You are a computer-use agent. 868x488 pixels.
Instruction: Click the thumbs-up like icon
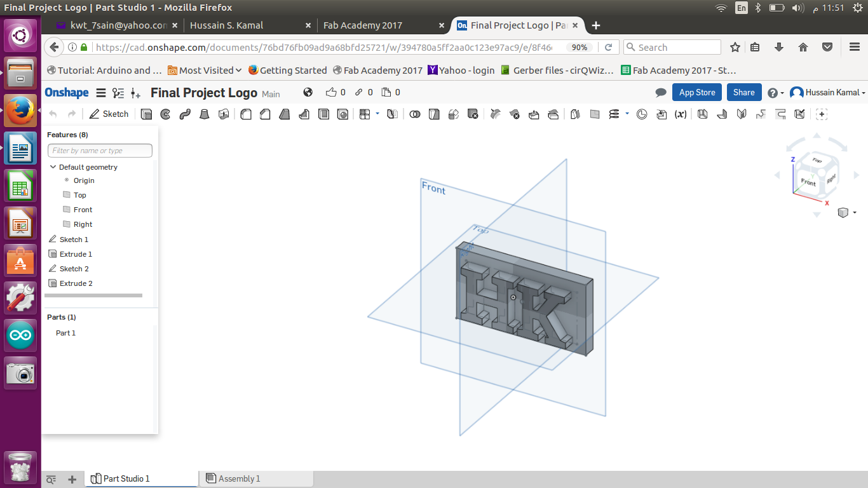[x=331, y=92]
